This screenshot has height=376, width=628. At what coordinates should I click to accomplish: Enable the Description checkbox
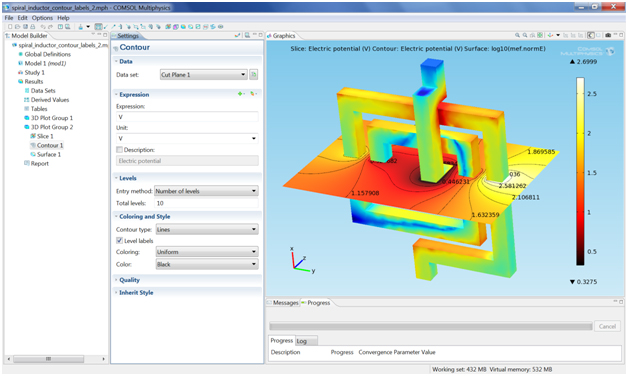tap(119, 149)
